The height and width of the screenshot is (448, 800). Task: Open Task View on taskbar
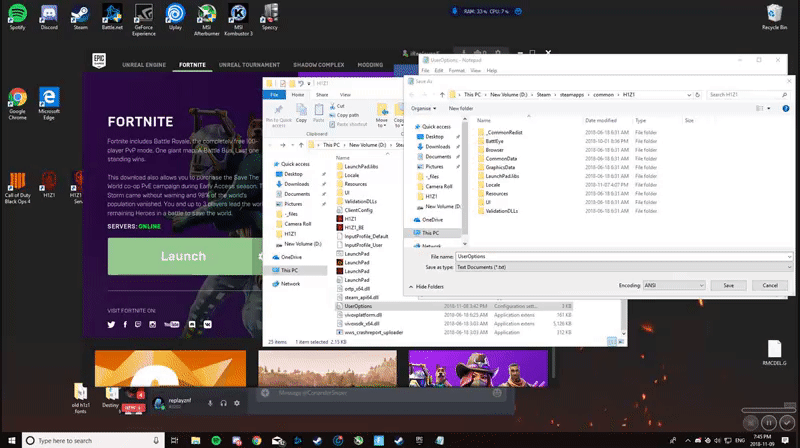coord(174,440)
